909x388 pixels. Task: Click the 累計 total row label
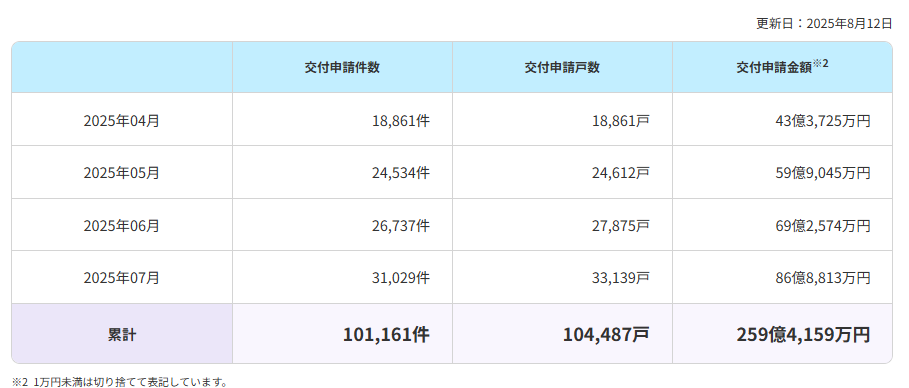122,335
